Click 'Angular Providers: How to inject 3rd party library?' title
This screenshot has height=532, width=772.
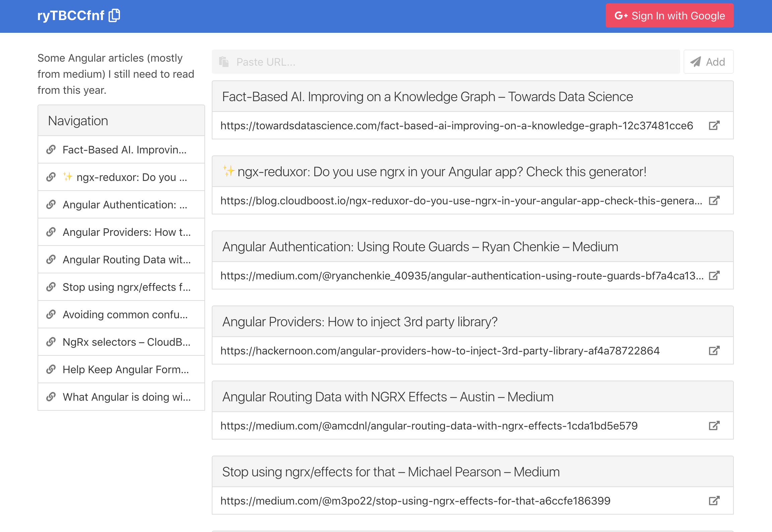360,322
